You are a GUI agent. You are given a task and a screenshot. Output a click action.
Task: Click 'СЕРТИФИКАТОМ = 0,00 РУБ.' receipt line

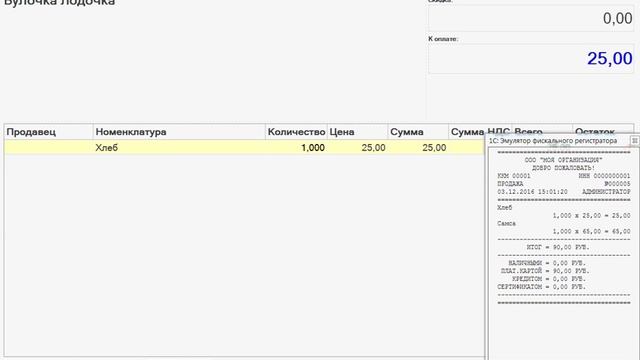tap(542, 287)
